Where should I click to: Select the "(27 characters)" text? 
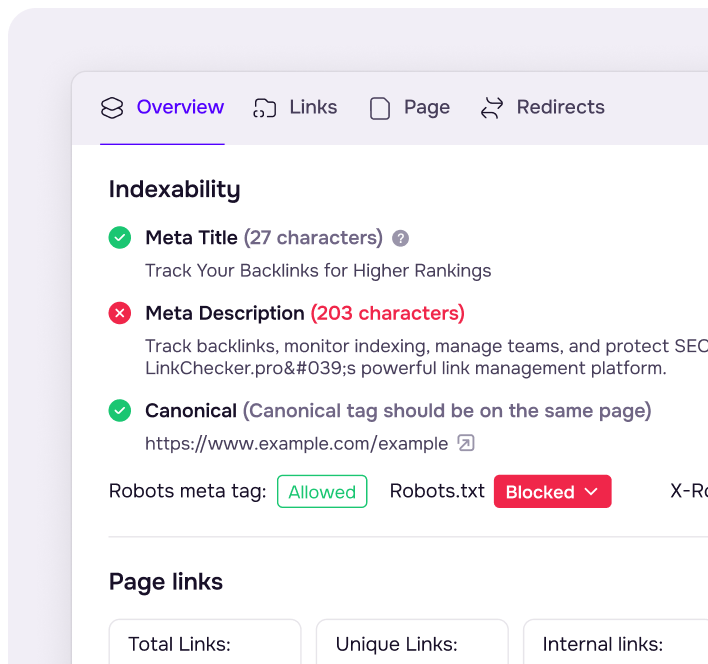(x=313, y=238)
